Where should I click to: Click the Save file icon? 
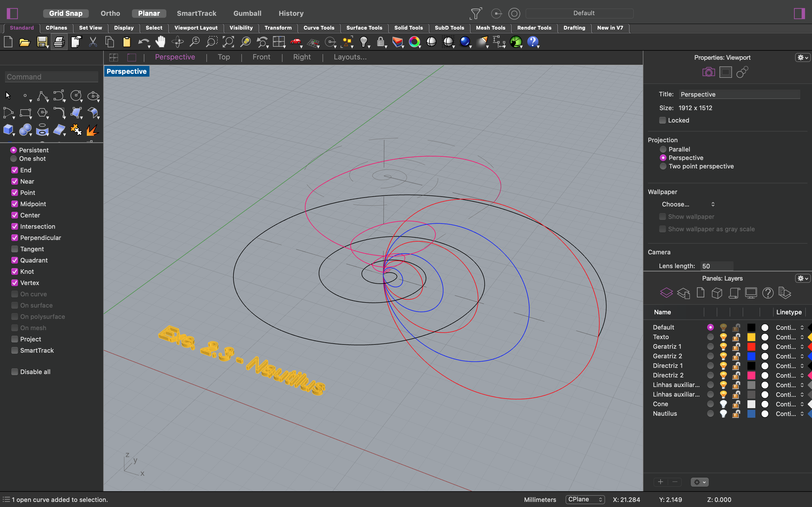click(42, 42)
